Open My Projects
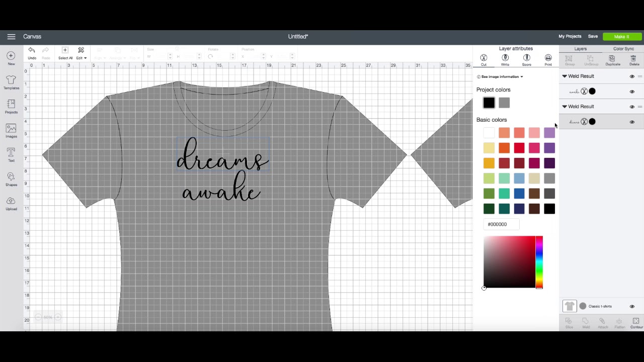This screenshot has width=644, height=362. [x=570, y=36]
